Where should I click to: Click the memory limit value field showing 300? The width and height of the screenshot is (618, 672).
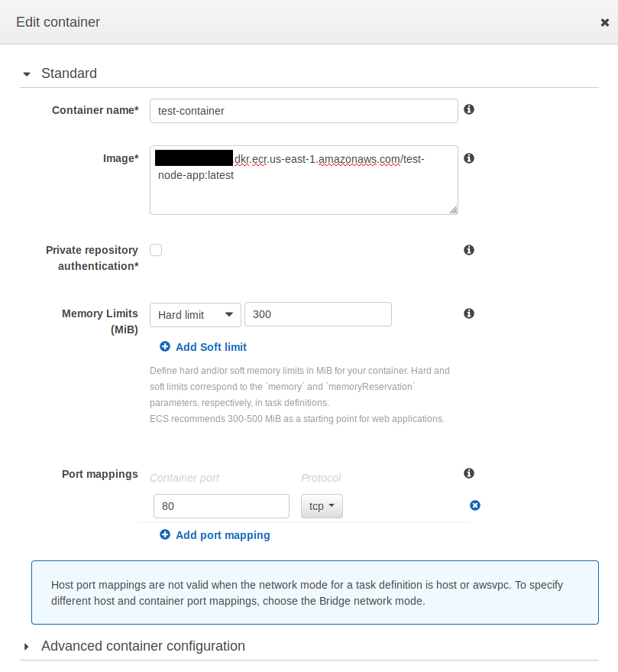[x=317, y=315]
